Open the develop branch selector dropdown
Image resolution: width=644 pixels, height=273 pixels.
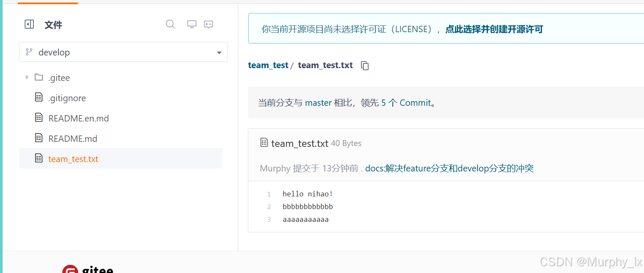tap(123, 52)
